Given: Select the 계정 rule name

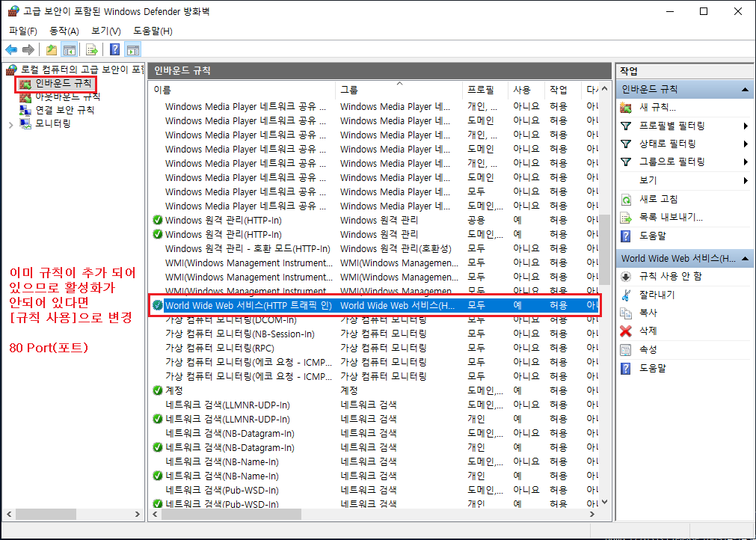Looking at the screenshot, I should (174, 390).
